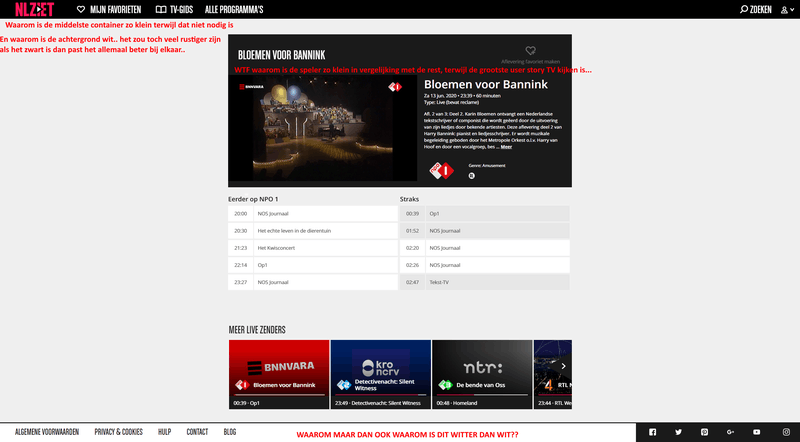The width and height of the screenshot is (800, 442).
Task: Select Het echte leven in de dierentuin
Action: tap(313, 231)
